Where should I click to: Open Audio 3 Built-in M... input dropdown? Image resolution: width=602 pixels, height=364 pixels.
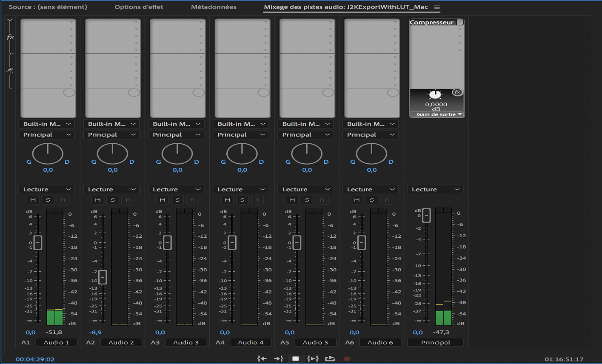176,124
